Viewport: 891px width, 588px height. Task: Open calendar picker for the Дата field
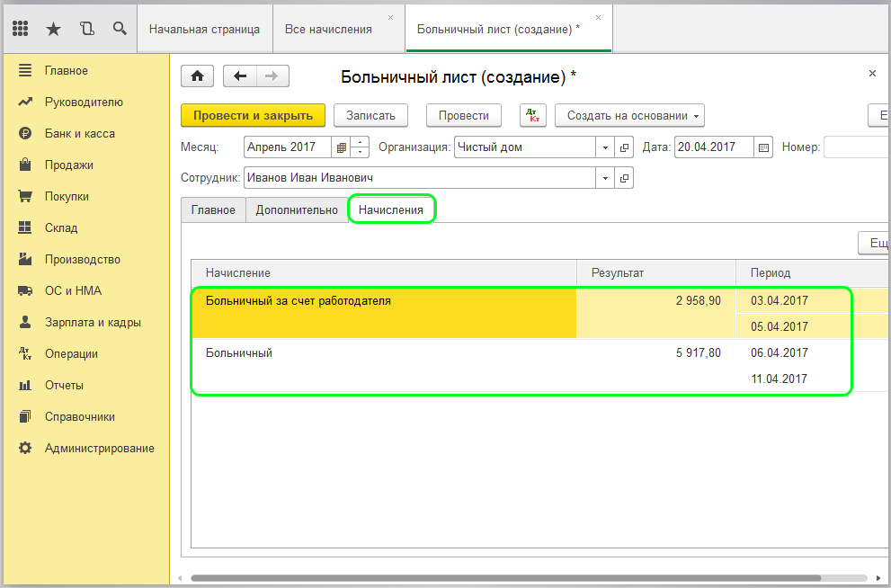[x=764, y=147]
